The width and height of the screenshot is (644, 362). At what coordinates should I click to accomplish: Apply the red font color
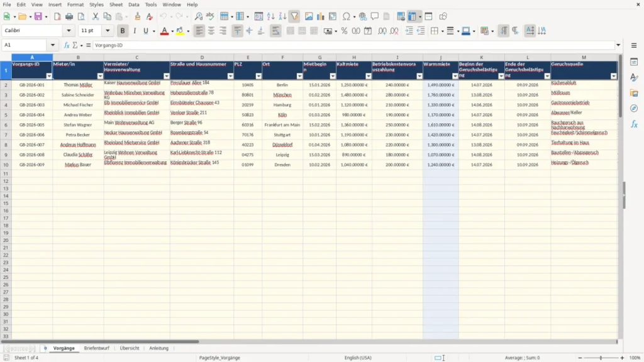(164, 31)
